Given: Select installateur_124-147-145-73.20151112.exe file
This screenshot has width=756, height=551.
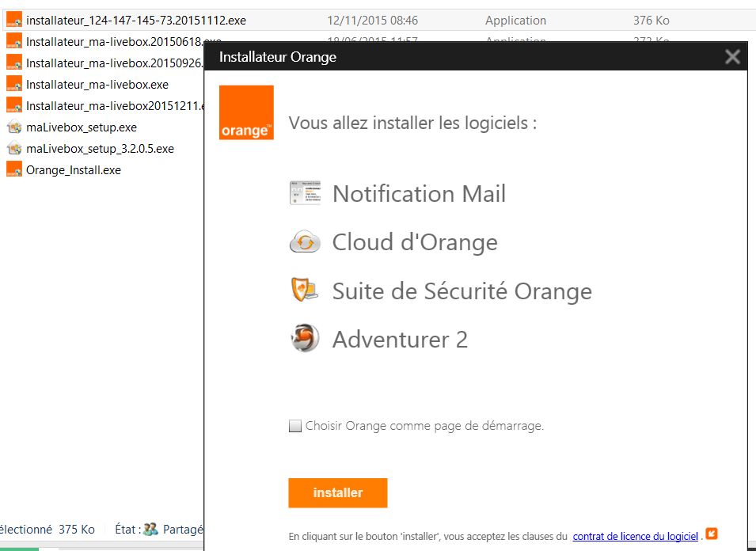Looking at the screenshot, I should tap(135, 21).
